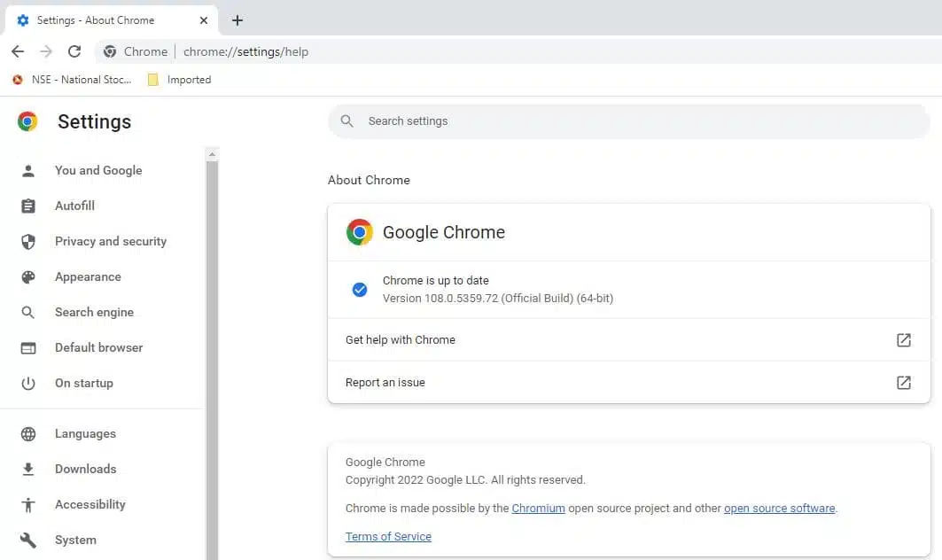Click the Downloads arrow icon

28,470
